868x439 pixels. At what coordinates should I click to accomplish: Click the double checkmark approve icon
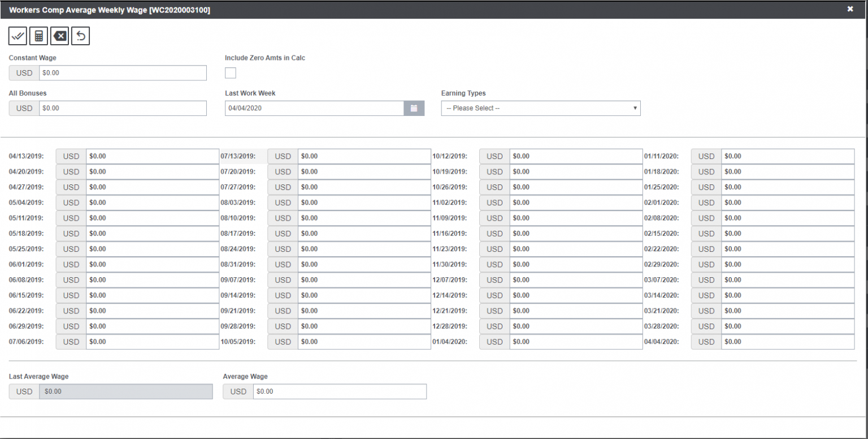18,36
